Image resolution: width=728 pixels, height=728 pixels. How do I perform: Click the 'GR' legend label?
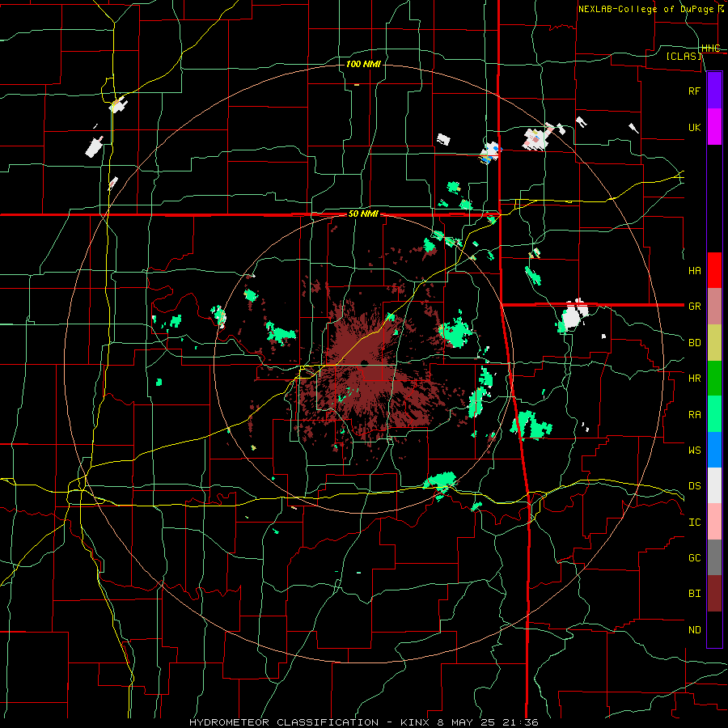[x=694, y=307]
